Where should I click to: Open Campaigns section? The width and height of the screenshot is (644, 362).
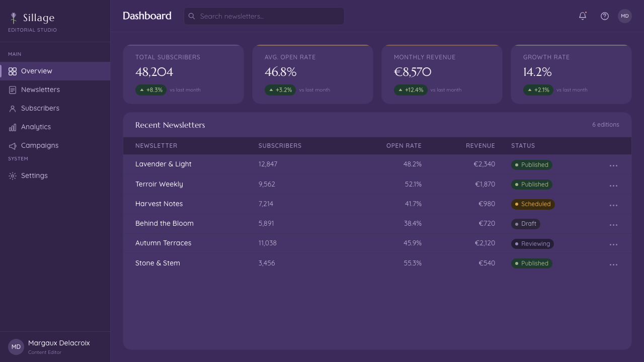55,145
